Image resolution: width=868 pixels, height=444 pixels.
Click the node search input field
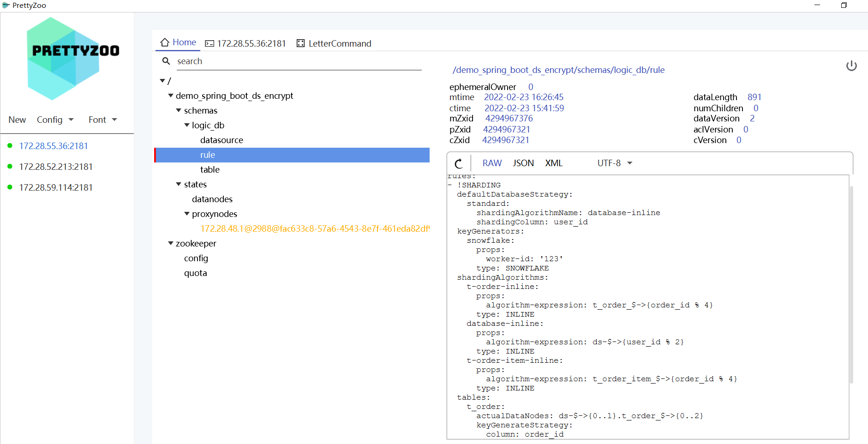[x=299, y=61]
